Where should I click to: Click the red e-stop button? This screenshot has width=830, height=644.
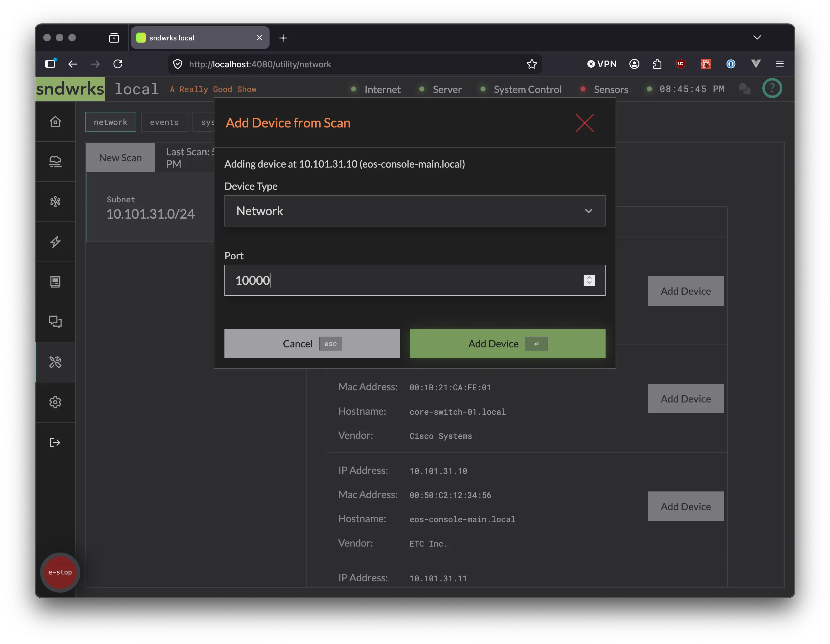(x=60, y=572)
